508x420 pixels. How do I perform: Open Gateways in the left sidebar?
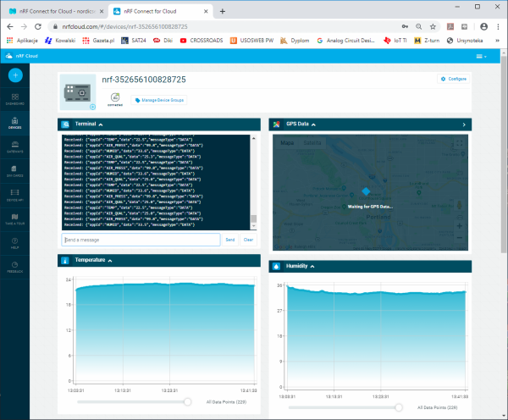(15, 146)
